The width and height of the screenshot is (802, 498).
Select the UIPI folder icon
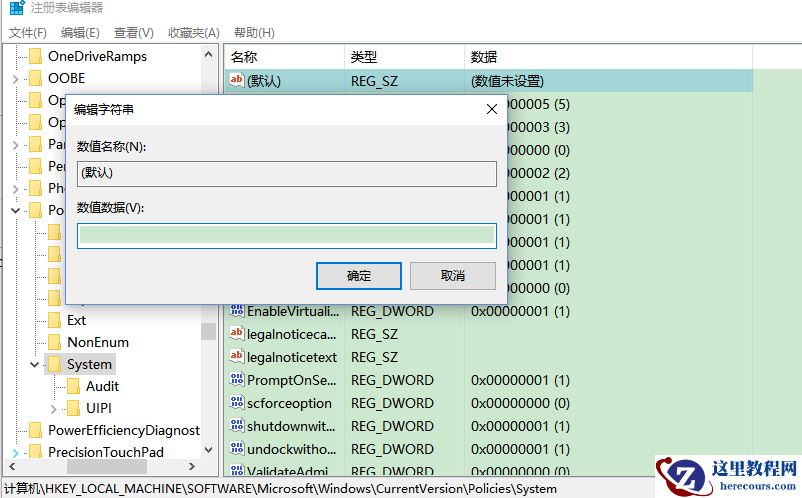[73, 408]
